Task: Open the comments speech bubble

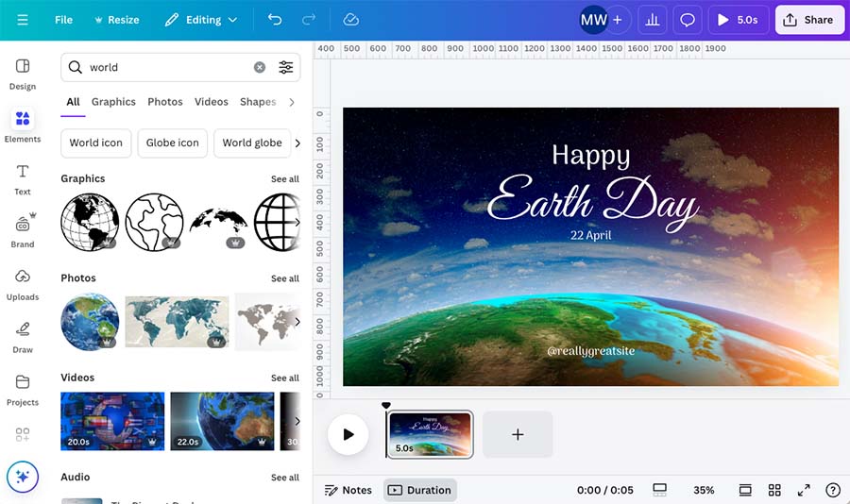Action: tap(688, 20)
